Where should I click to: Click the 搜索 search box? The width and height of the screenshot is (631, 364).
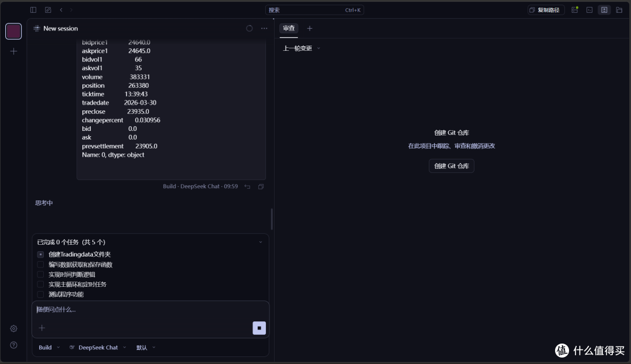coord(314,10)
